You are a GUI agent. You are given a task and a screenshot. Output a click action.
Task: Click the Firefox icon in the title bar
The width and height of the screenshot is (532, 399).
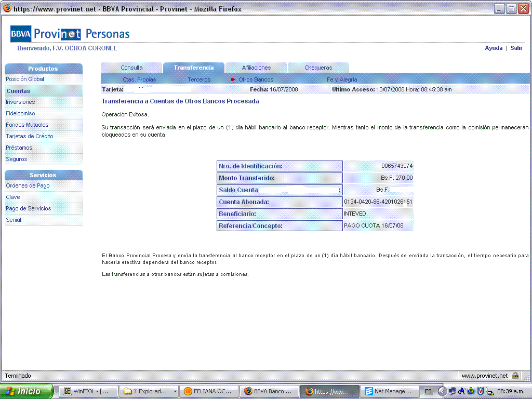(x=6, y=8)
